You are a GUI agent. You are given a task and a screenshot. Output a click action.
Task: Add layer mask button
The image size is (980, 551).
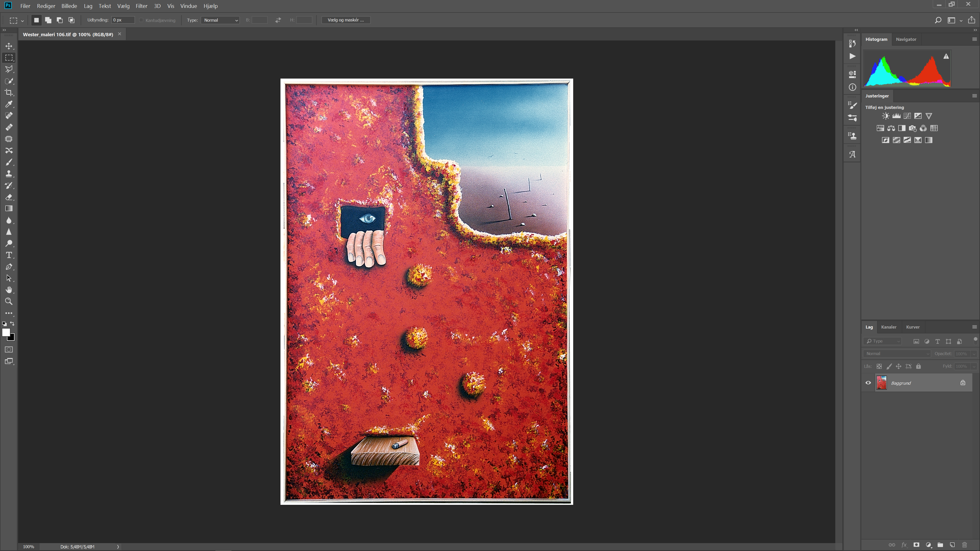click(916, 545)
